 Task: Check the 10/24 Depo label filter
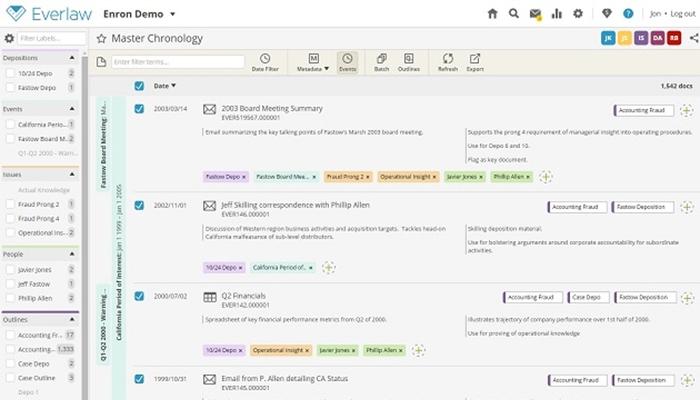tap(10, 73)
